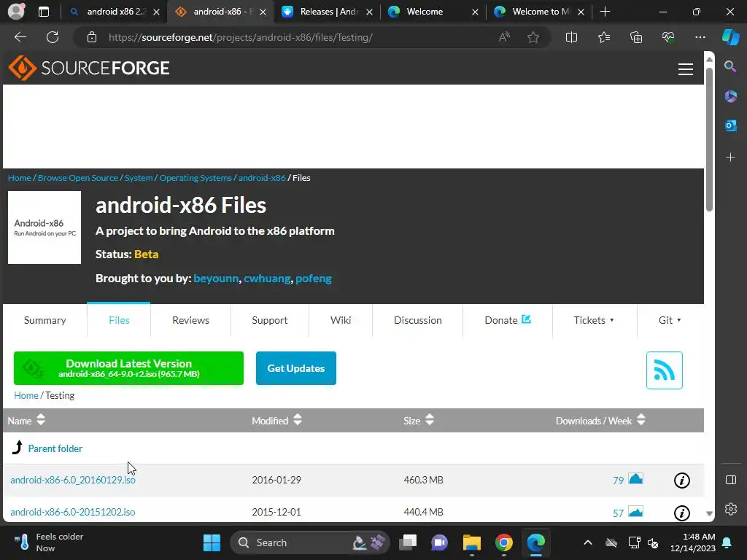Switch to 'Releases | Andr' browser tab
Image resolution: width=747 pixels, height=560 pixels.
click(x=327, y=12)
